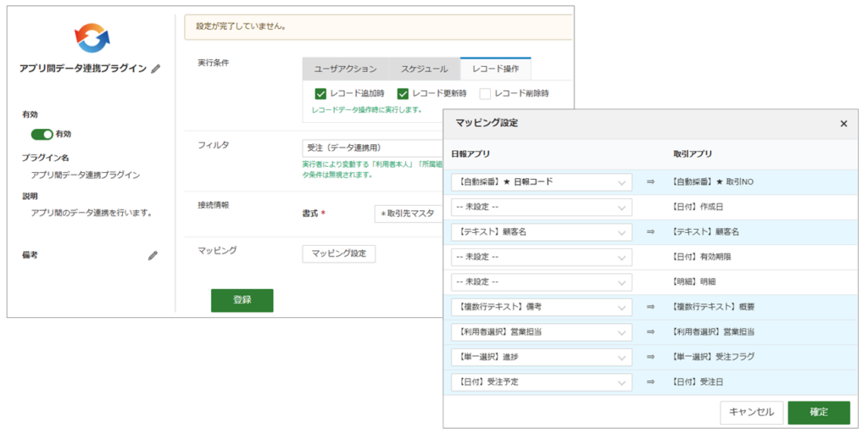This screenshot has height=434, width=868.
Task: Click the 【日付】受注日 target field text
Action: coord(697,382)
